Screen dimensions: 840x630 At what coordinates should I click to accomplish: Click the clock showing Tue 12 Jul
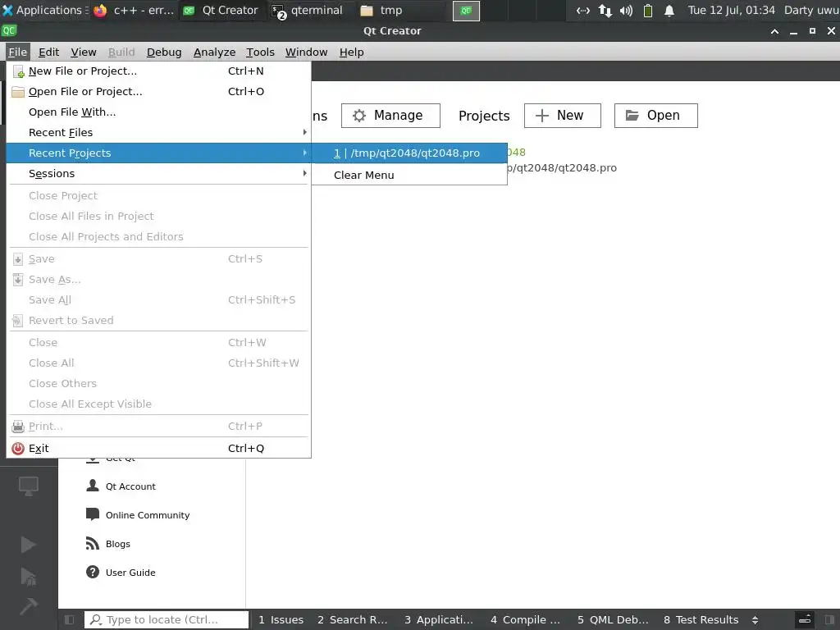click(x=731, y=10)
